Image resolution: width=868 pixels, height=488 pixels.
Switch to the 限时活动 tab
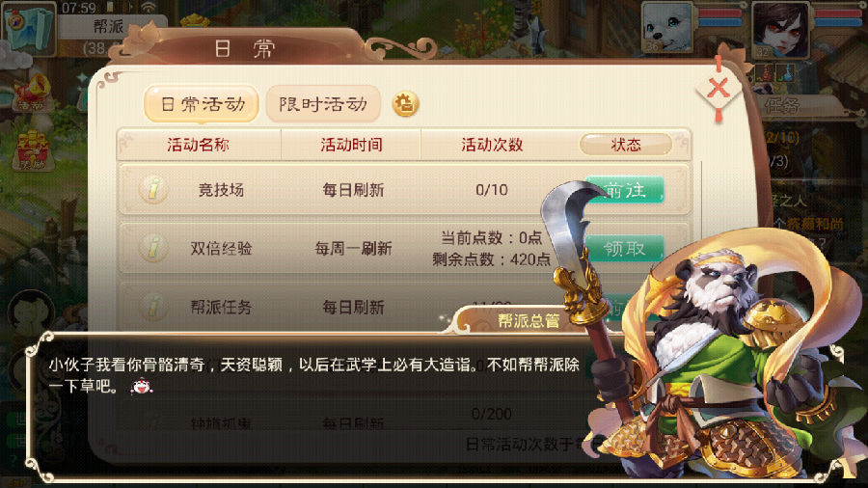pyautogui.click(x=323, y=103)
